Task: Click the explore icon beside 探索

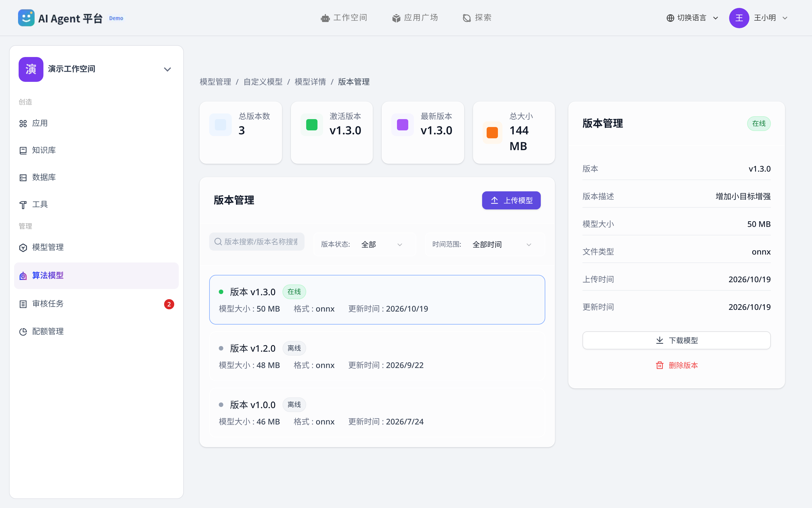Action: (x=467, y=18)
